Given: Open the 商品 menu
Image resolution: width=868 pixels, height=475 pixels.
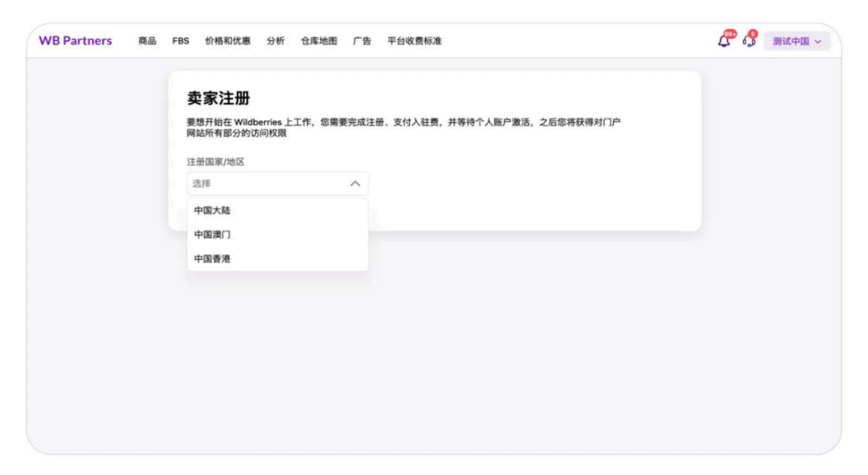Looking at the screenshot, I should [147, 41].
